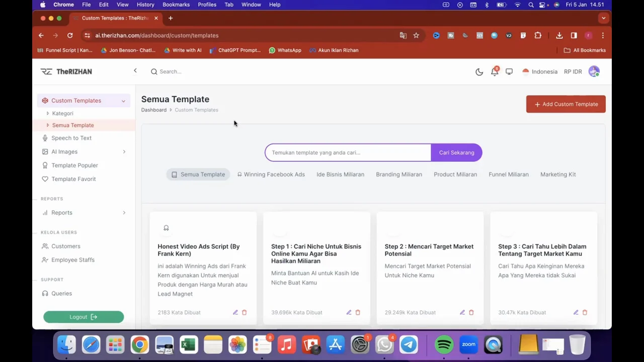Select the Winning Facebook Ads tab
644x362 pixels.
tap(271, 174)
